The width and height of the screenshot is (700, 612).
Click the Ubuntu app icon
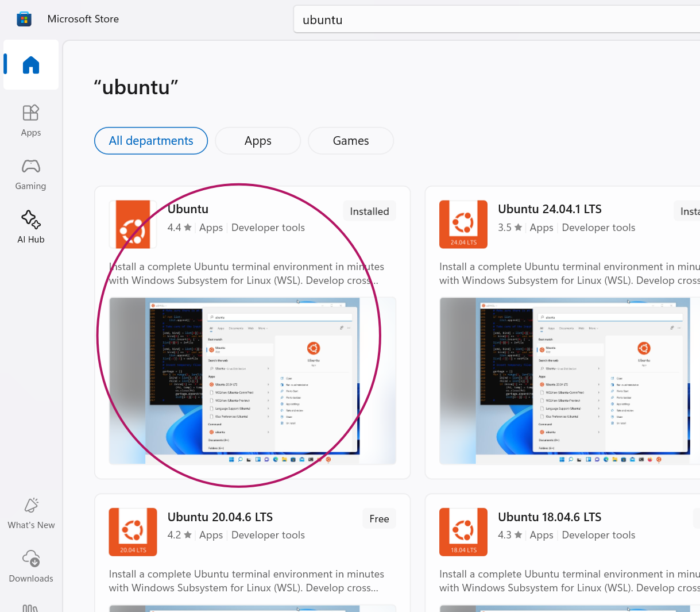click(133, 224)
